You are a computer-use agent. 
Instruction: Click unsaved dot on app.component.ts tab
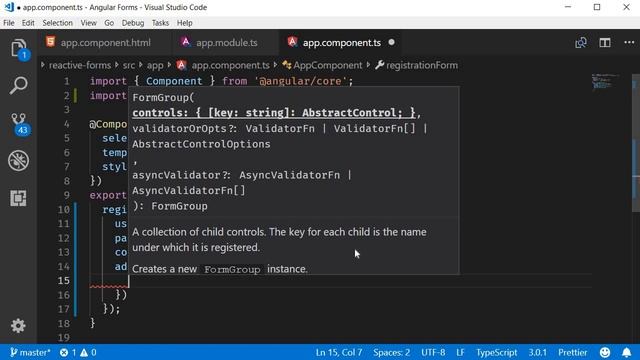[391, 42]
